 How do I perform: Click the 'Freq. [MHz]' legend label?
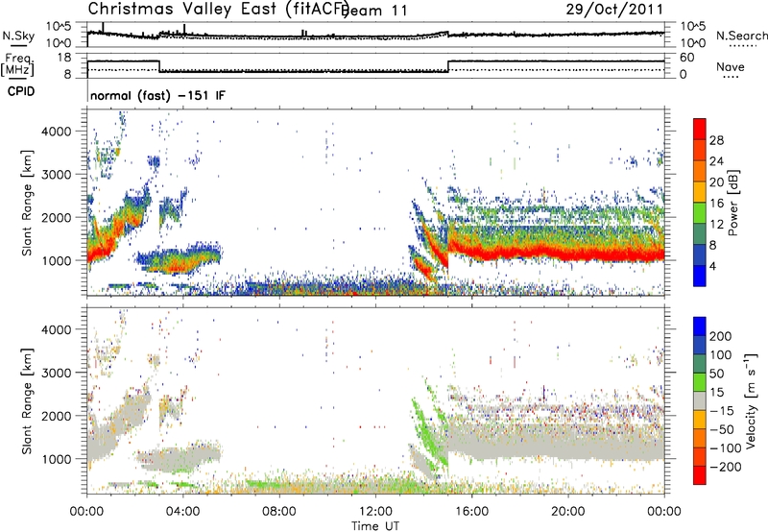17,65
